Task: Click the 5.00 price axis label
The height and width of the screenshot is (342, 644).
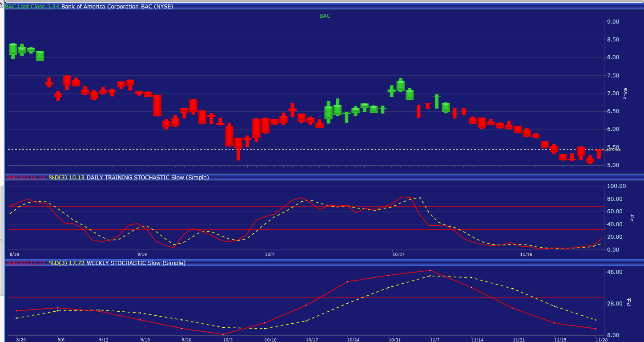Action: (x=613, y=165)
